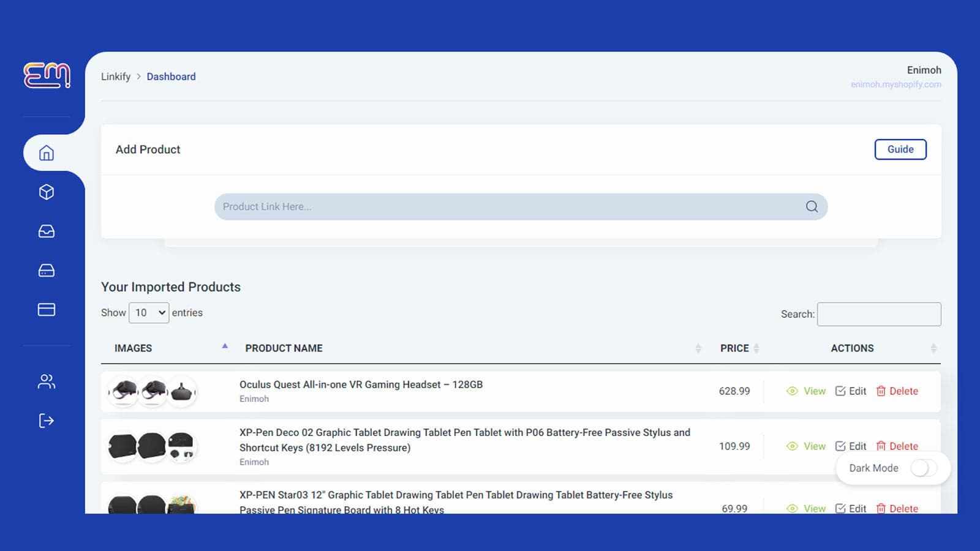980x551 pixels.
Task: Click inside the Search field
Action: click(878, 314)
